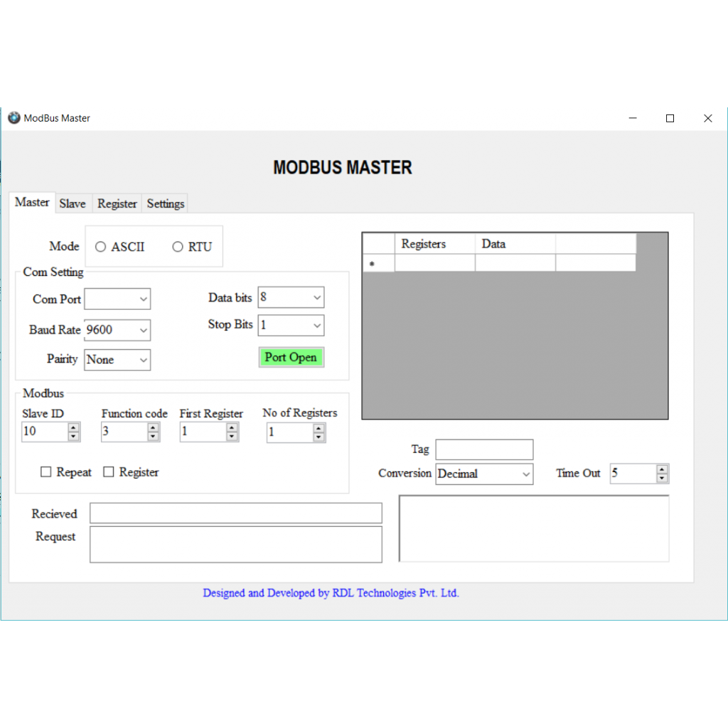
Task: Switch to the Slave tab
Action: click(x=73, y=203)
